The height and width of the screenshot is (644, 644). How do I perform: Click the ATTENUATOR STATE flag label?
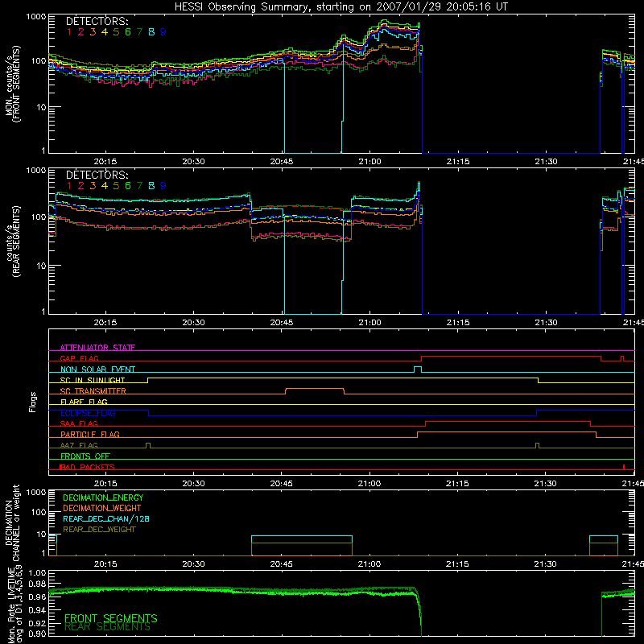97,348
